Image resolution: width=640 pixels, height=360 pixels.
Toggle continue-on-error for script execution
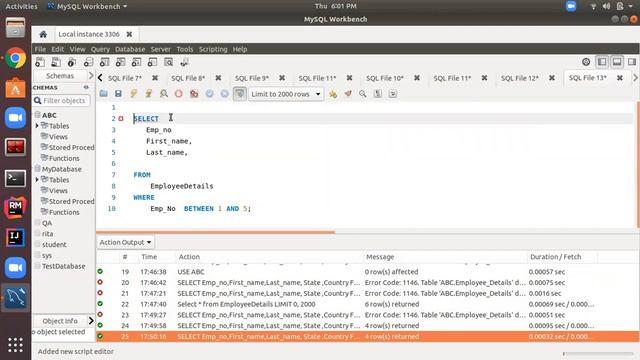click(x=194, y=94)
